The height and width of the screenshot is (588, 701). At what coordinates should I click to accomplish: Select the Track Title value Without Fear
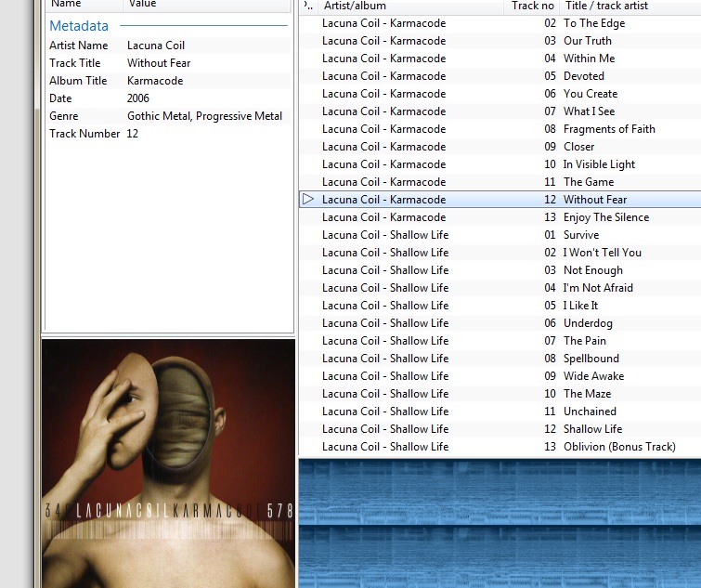(159, 63)
